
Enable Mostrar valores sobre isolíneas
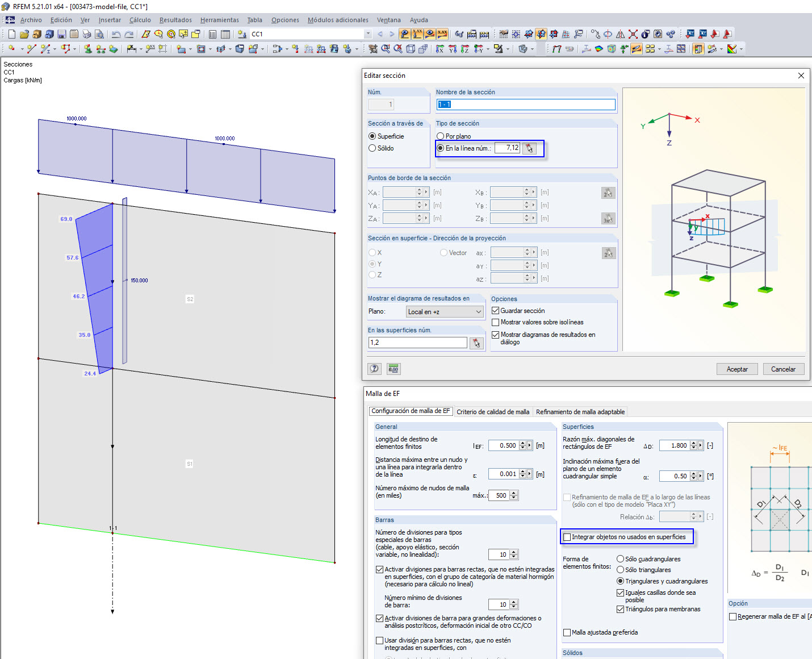click(x=496, y=322)
